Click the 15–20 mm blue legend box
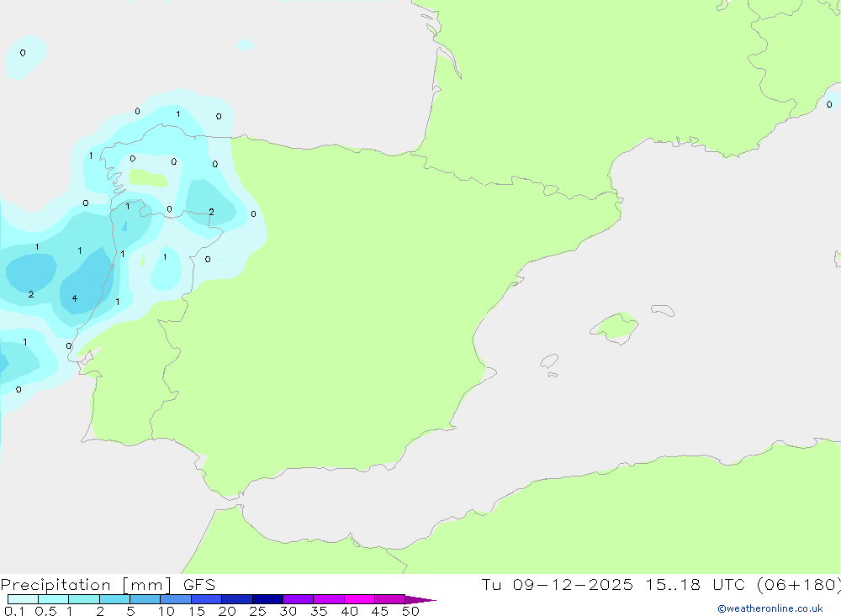Viewport: 841px width, 616px height. click(x=206, y=599)
